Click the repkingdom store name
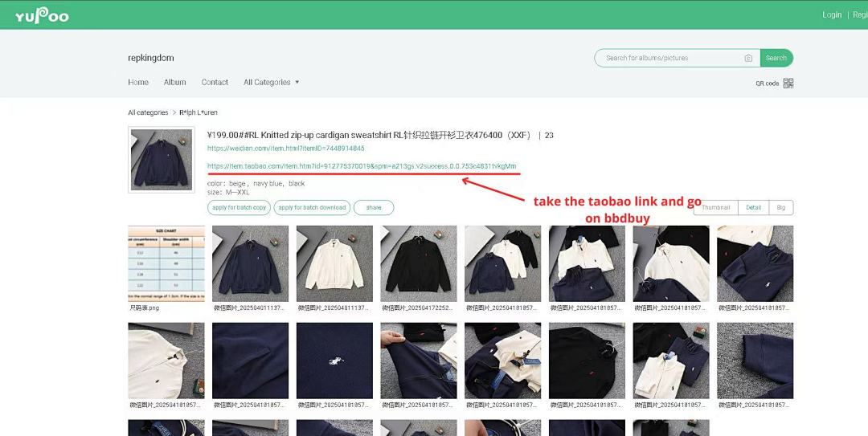The image size is (868, 436). (151, 58)
